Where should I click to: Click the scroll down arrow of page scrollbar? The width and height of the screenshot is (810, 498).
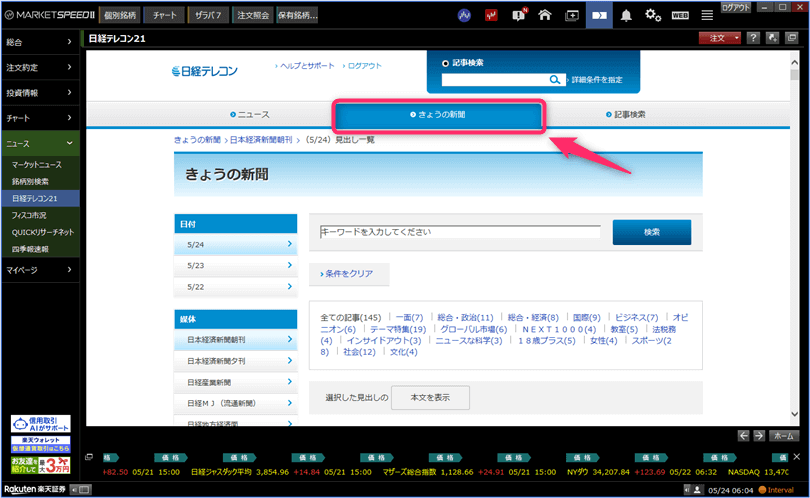click(795, 414)
